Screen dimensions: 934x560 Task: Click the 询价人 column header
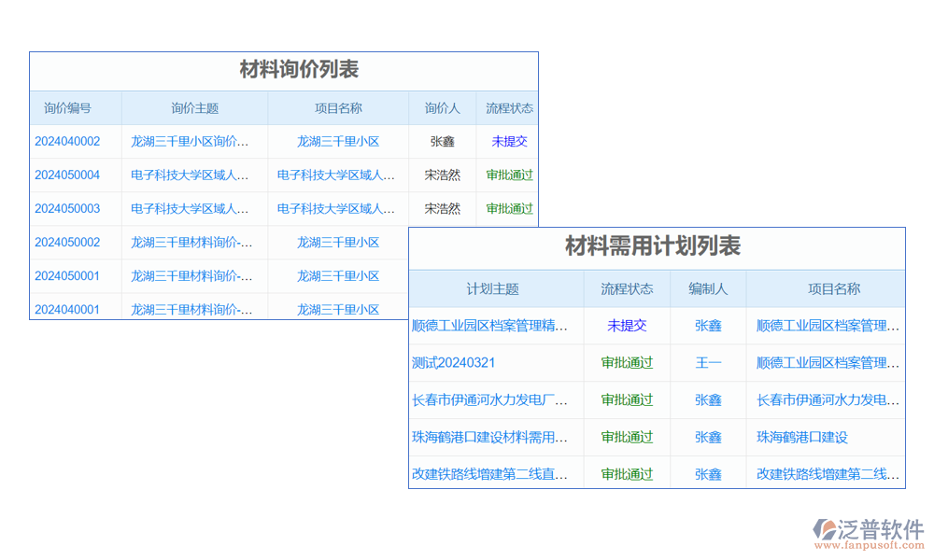tap(442, 108)
